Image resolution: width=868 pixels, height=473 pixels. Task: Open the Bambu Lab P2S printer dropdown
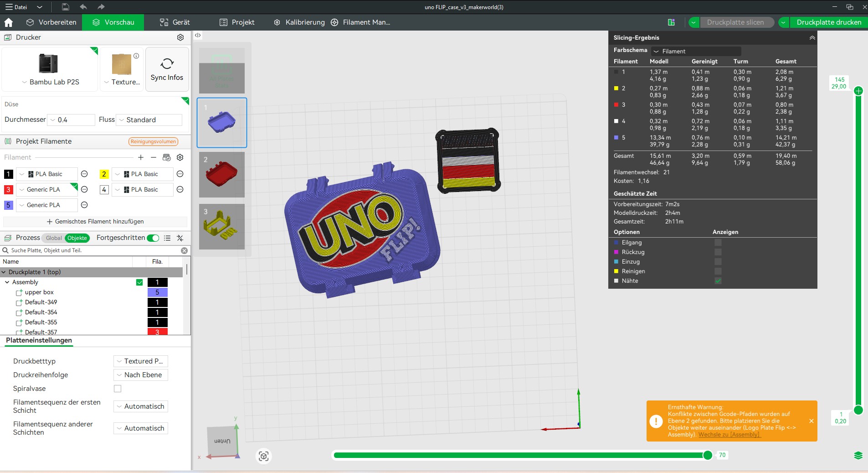tap(50, 82)
